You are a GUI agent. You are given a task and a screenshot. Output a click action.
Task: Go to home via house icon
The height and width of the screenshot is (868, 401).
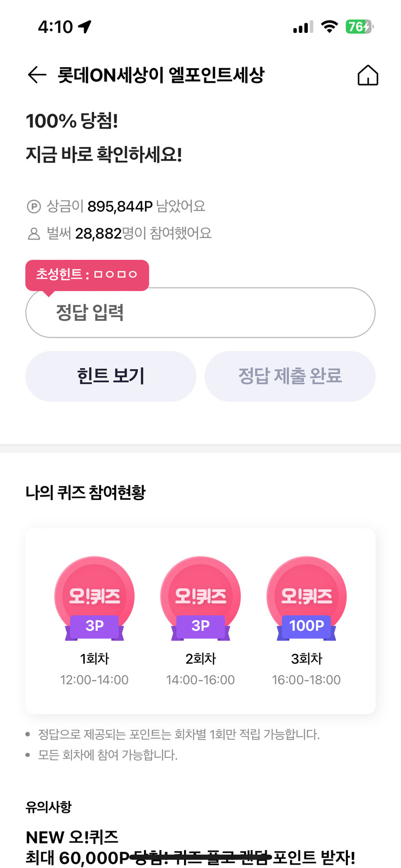click(x=368, y=75)
